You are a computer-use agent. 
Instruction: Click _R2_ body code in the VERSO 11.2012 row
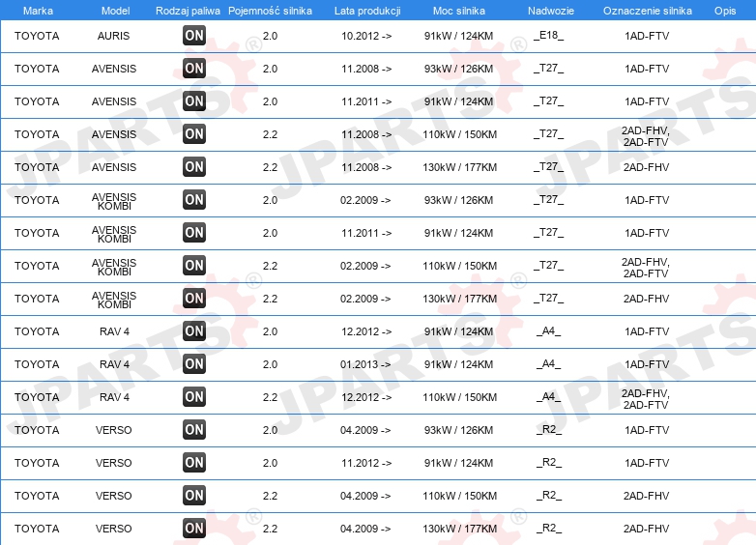[549, 462]
